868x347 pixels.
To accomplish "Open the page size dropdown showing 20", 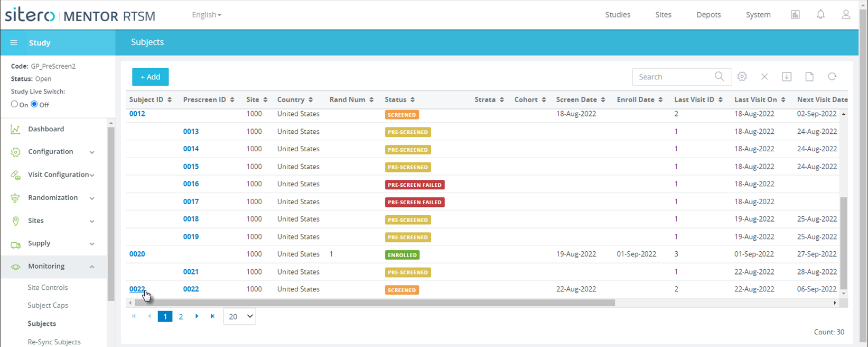I will pyautogui.click(x=239, y=316).
